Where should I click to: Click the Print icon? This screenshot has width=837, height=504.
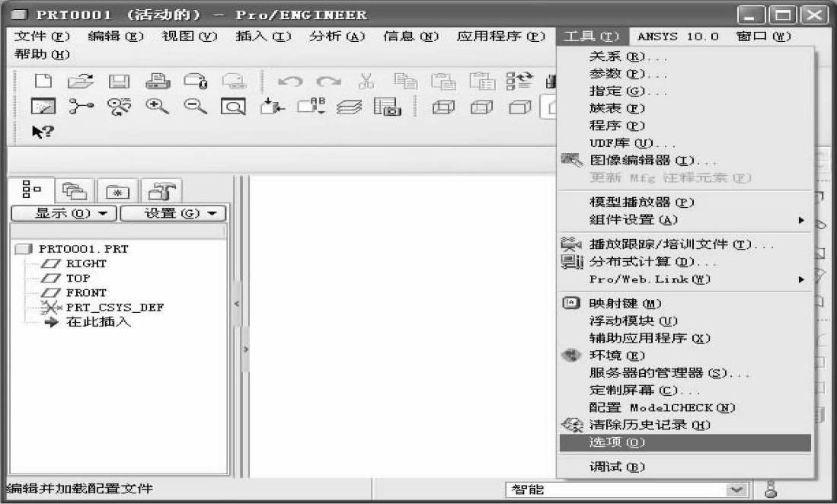158,81
